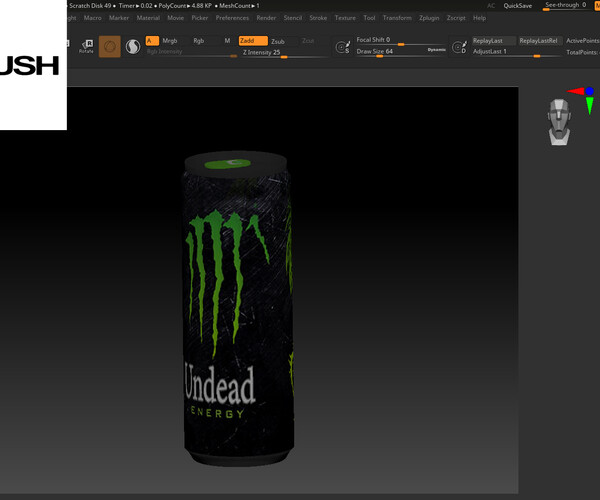The image size is (600, 500).
Task: Click the brush D dynamic icon
Action: [x=459, y=47]
